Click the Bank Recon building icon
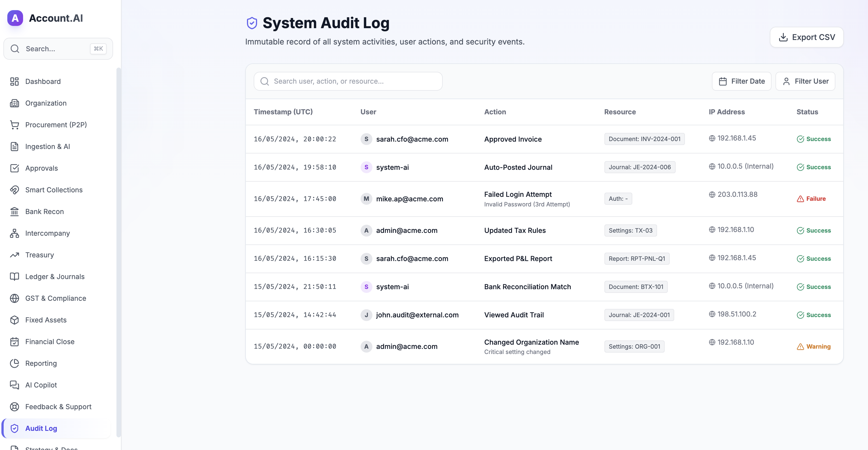This screenshot has height=450, width=868. coord(15,211)
